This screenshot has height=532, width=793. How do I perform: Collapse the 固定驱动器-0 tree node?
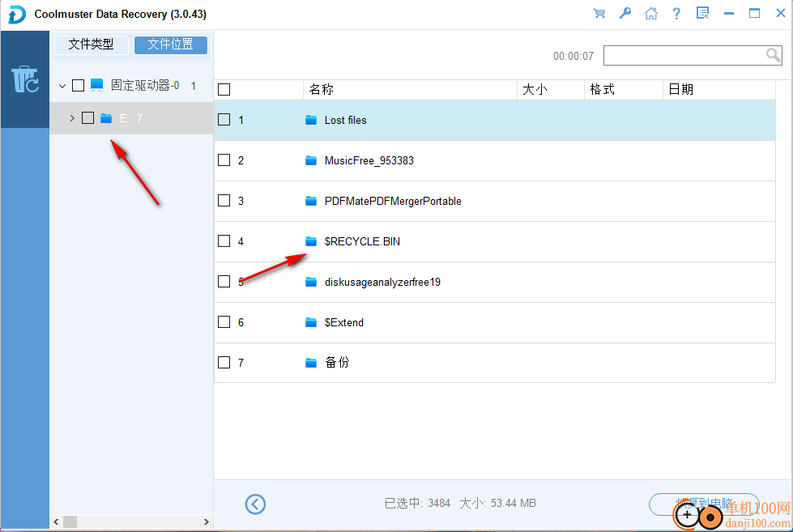coord(62,86)
